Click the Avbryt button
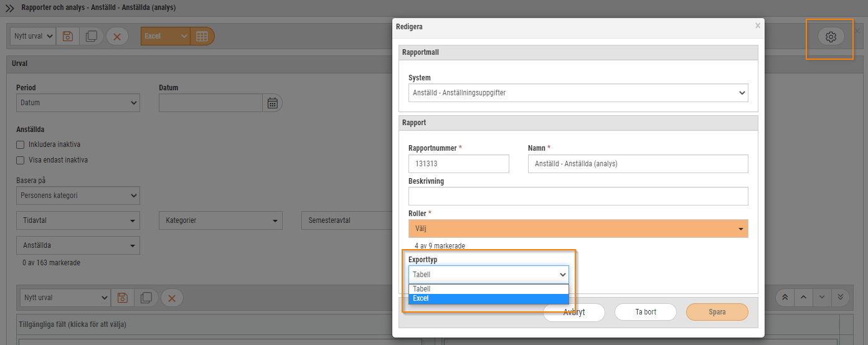The height and width of the screenshot is (345, 868). [574, 312]
